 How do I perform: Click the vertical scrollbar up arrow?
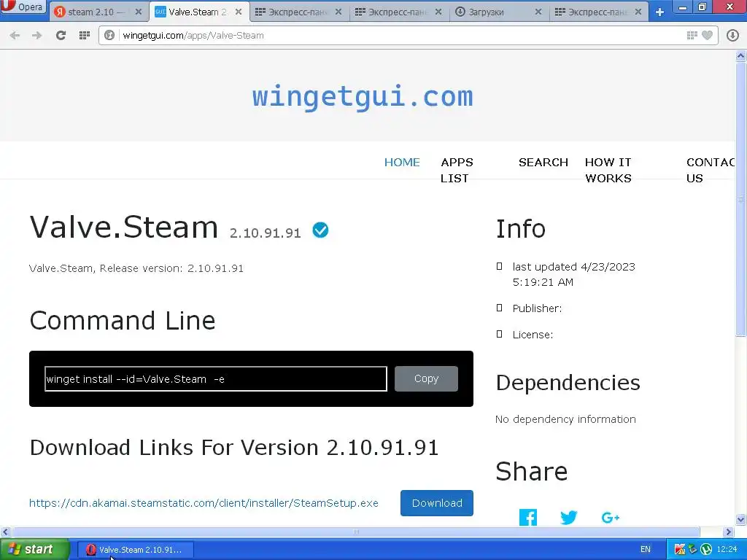[x=741, y=56]
